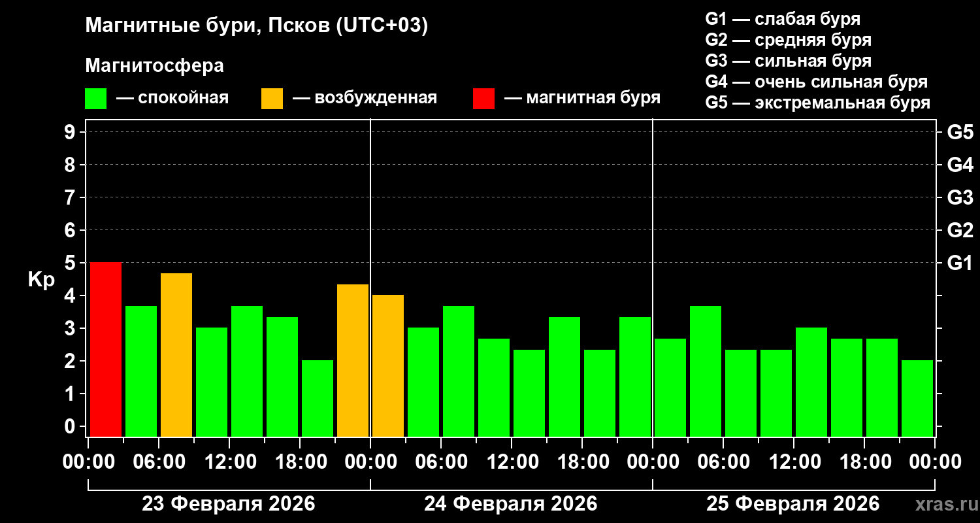Viewport: 980px width, 523px height.
Task: Click the "G3 — сильная буря" legend line
Action: (x=788, y=61)
